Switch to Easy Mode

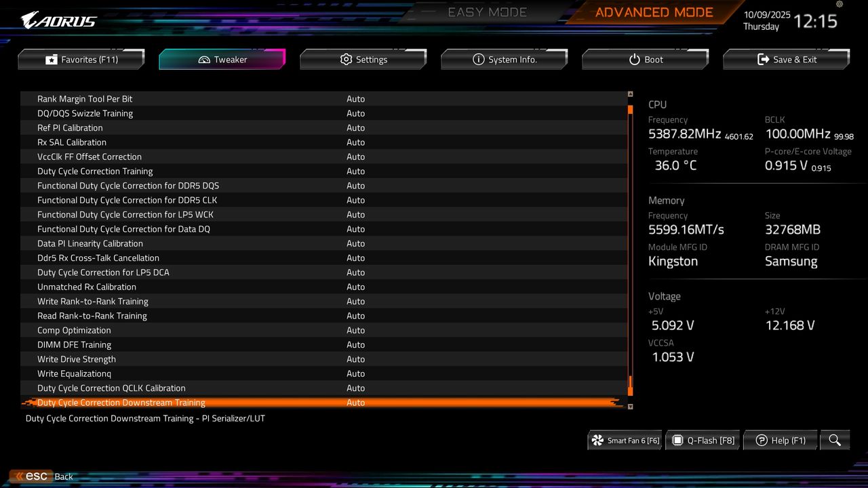pyautogui.click(x=486, y=12)
